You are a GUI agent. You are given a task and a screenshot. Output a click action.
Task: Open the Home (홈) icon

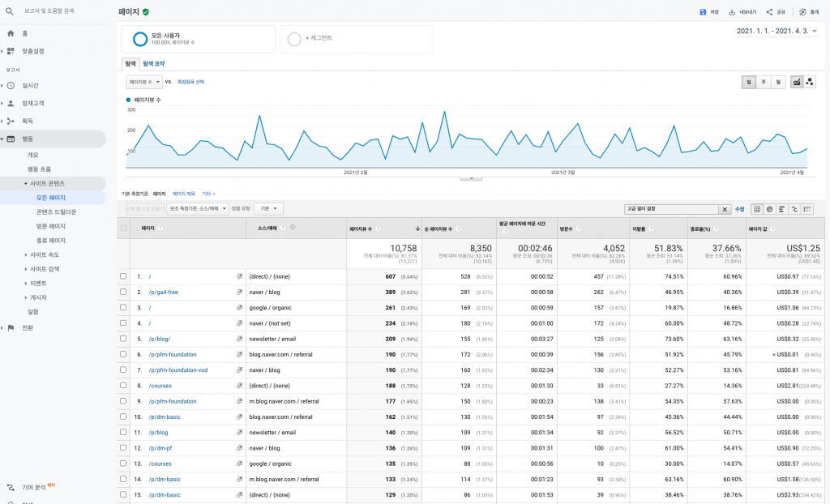(x=10, y=33)
